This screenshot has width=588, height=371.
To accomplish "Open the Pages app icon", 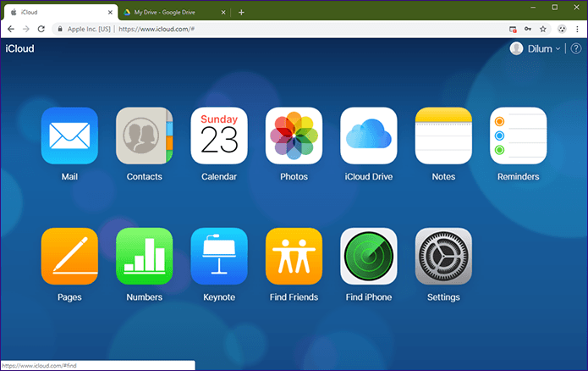I will click(69, 256).
